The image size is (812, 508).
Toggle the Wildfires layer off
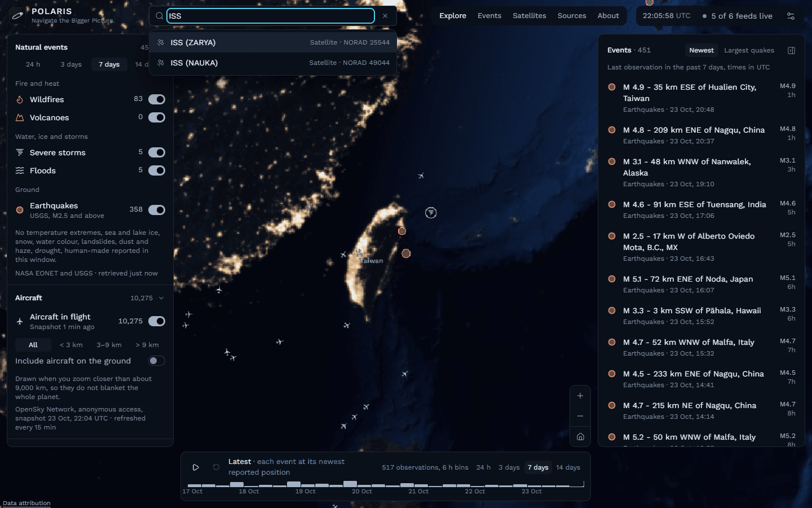[x=157, y=99]
